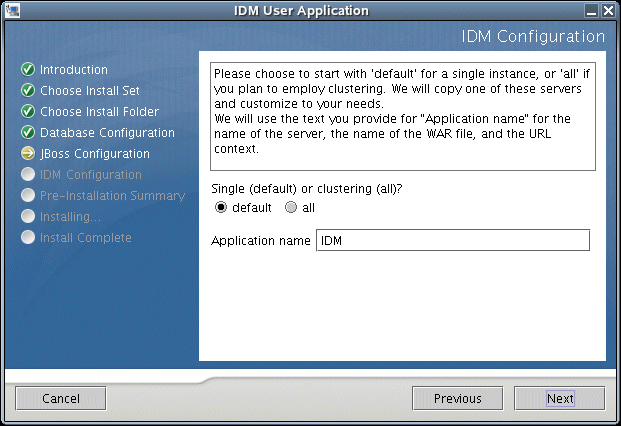Click the gray circle beside Pre-Installation Summary

click(28, 196)
